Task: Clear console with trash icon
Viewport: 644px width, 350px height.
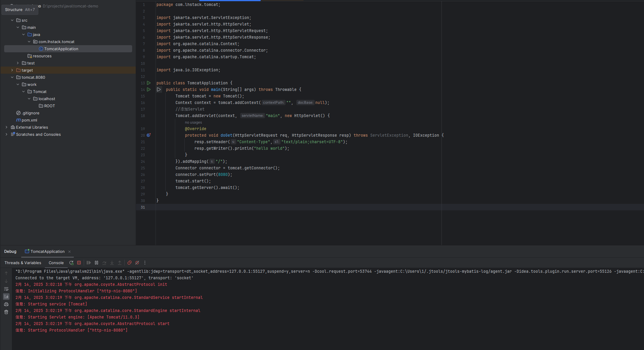Action: (x=6, y=312)
